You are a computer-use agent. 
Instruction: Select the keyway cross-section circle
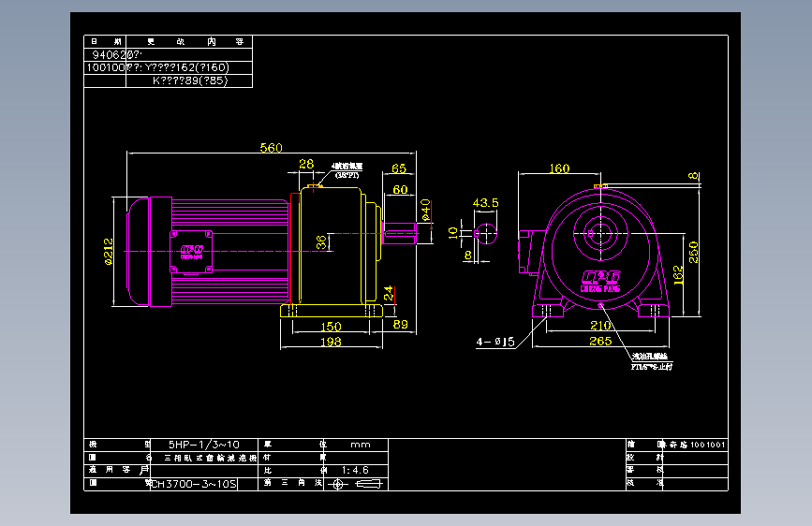(486, 233)
